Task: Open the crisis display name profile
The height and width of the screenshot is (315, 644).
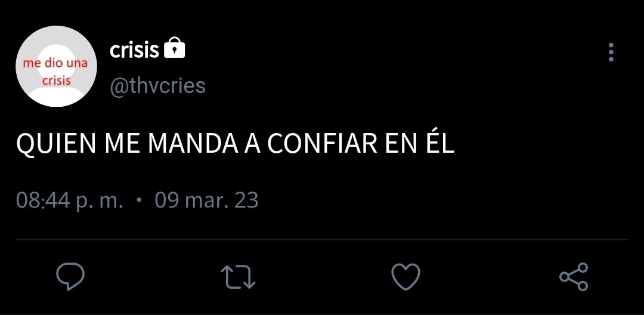Action: point(134,50)
